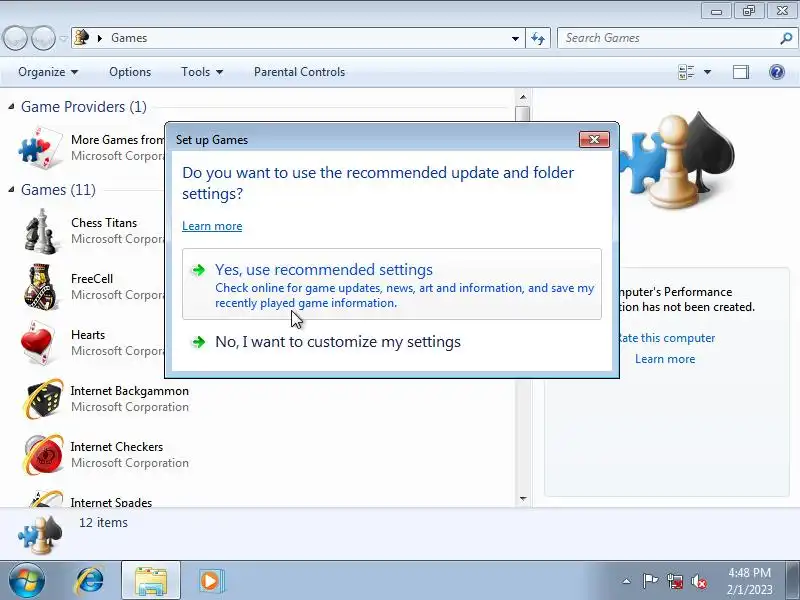The image size is (800, 600).
Task: Select the Hearts name text
Action: 88,335
